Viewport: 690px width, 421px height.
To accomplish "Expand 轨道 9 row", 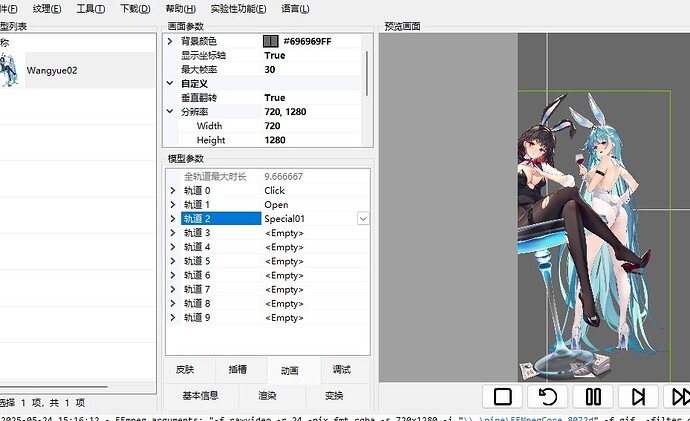I will pos(172,317).
